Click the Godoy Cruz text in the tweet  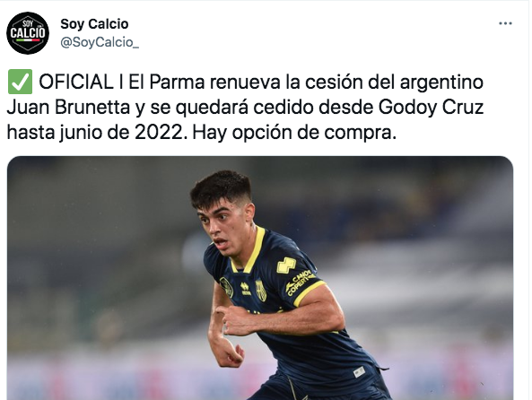pos(431,108)
